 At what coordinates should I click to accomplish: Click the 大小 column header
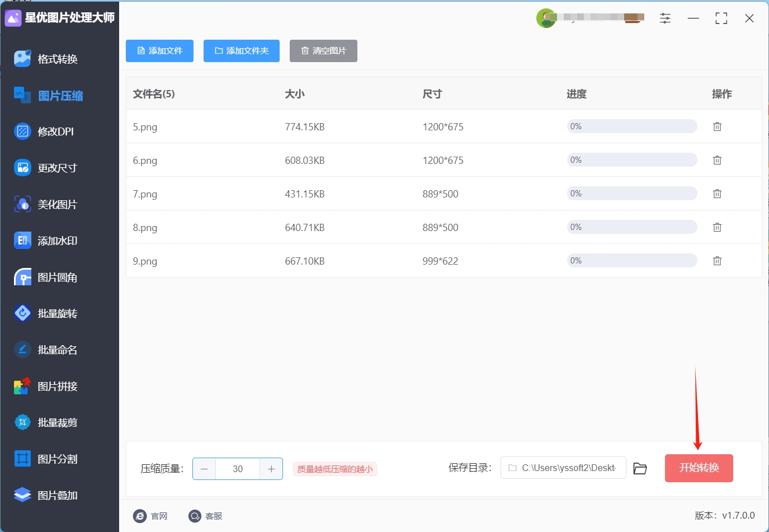tap(295, 94)
